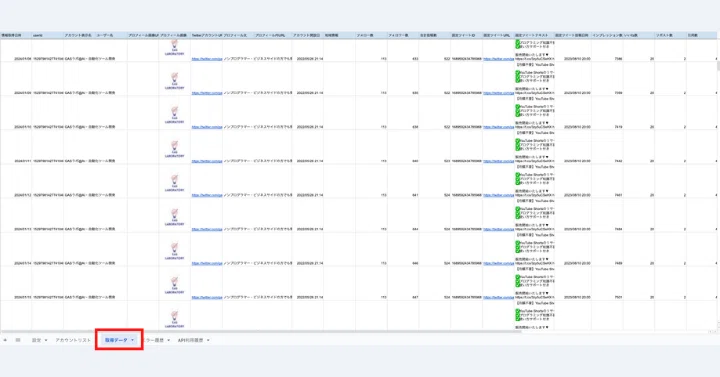Select the ユーザー名 header cell
720x377 pixels.
click(x=111, y=35)
